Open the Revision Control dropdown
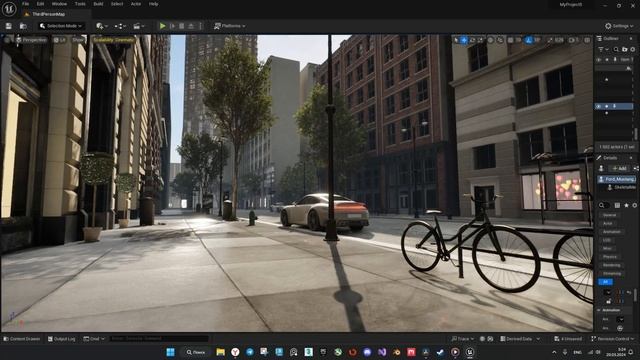This screenshot has width=640, height=360. [x=613, y=339]
